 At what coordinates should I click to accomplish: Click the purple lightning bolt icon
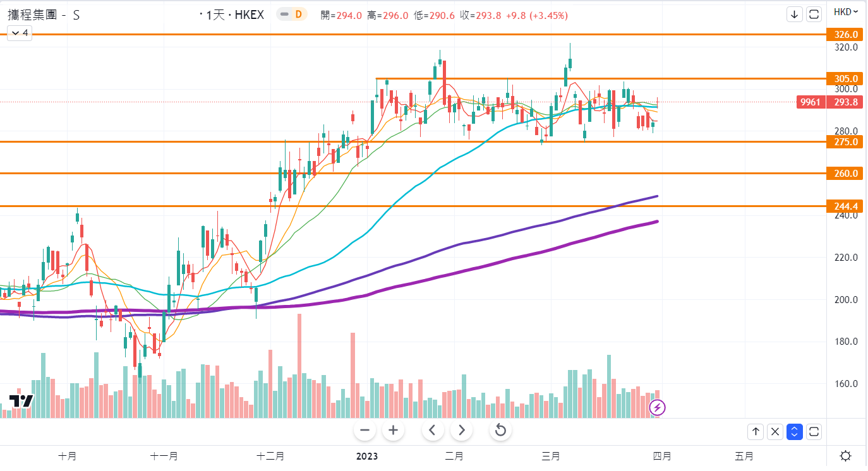point(657,407)
